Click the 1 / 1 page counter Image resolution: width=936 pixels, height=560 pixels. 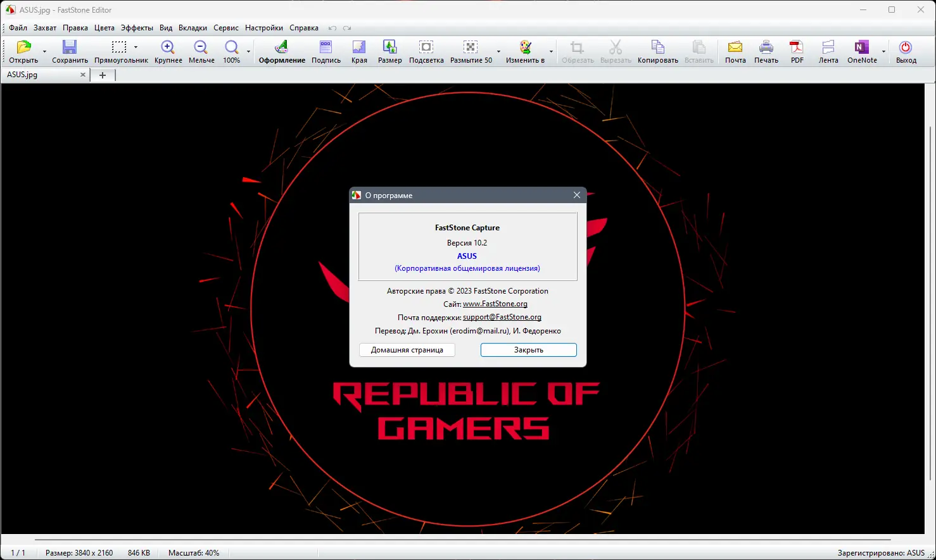18,553
